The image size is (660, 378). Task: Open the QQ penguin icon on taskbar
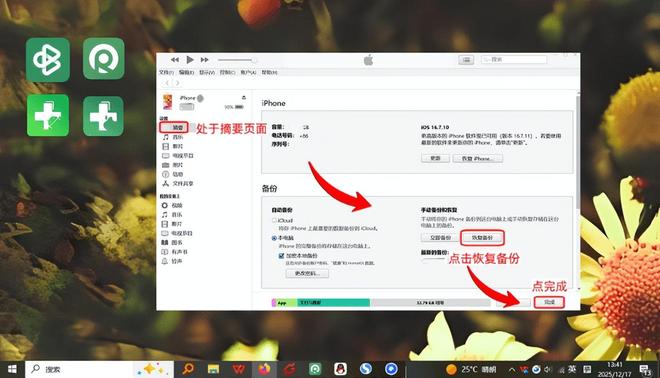341,369
